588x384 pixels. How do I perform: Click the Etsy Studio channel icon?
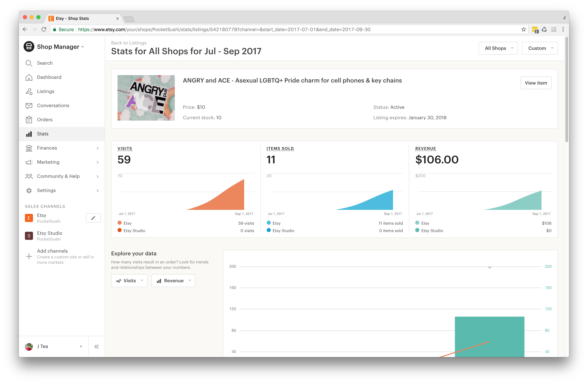pyautogui.click(x=29, y=236)
